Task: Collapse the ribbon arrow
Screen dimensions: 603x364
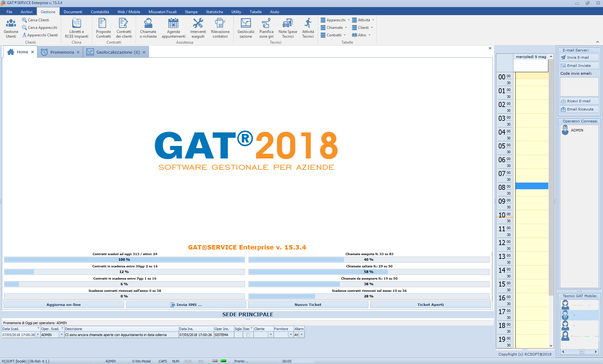Action: click(597, 42)
